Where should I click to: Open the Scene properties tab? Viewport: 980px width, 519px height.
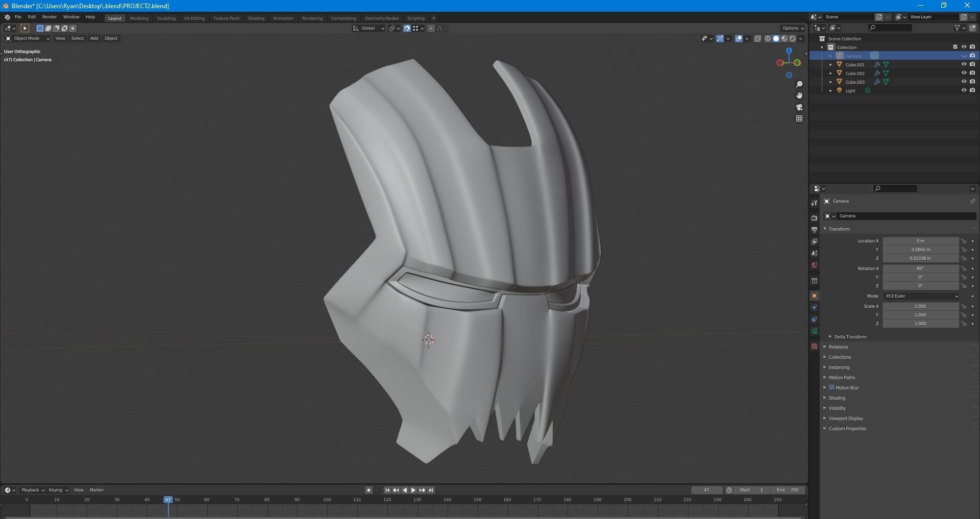pyautogui.click(x=814, y=253)
